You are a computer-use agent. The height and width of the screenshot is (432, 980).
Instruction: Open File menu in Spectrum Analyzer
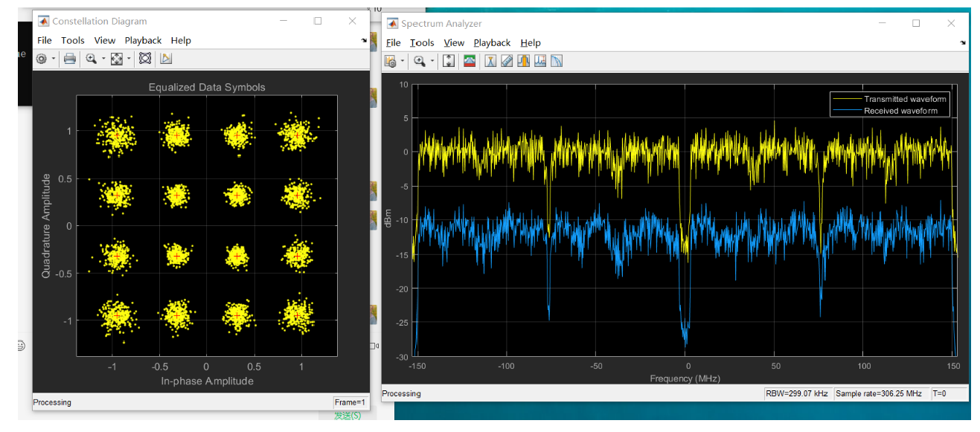point(394,43)
